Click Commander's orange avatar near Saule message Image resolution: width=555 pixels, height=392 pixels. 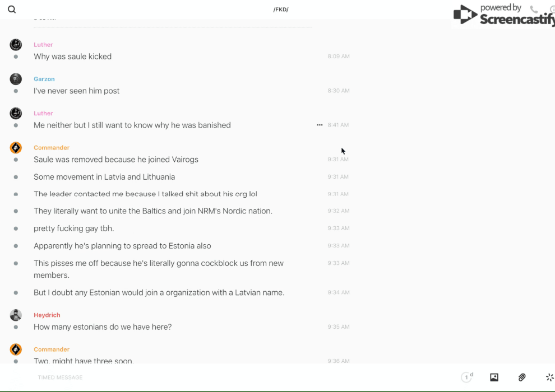coord(16,148)
